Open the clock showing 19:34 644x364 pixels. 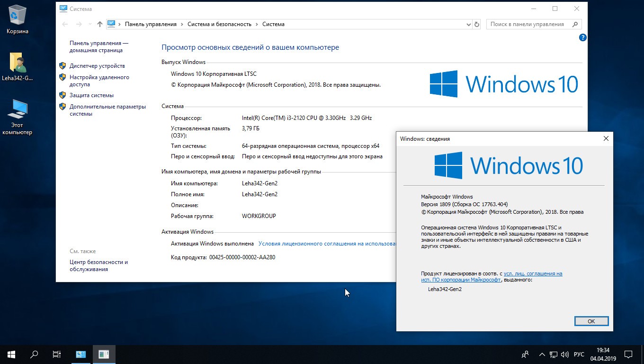pyautogui.click(x=603, y=354)
